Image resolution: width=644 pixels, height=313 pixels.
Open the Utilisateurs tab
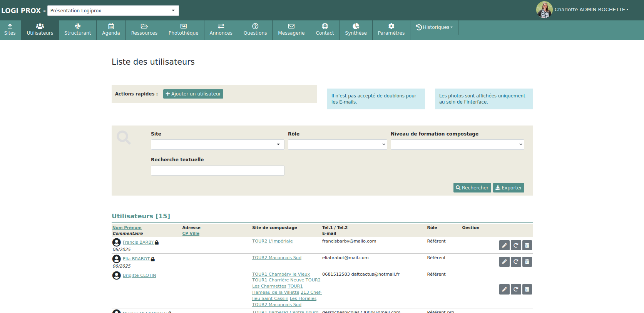click(40, 30)
